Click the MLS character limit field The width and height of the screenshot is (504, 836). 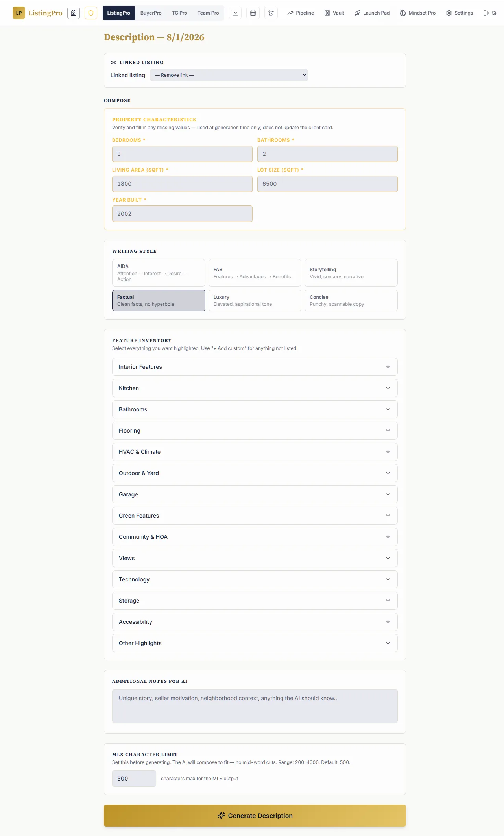tap(134, 779)
